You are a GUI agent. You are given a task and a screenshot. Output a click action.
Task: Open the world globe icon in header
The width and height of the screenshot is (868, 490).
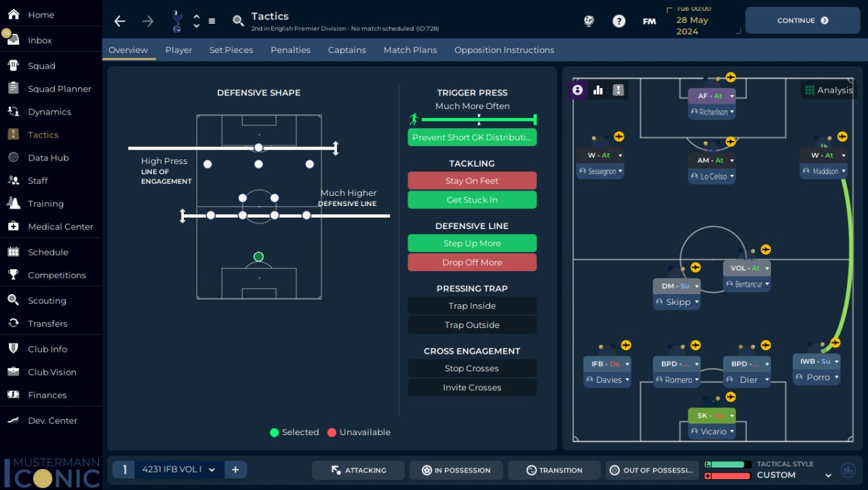point(589,21)
